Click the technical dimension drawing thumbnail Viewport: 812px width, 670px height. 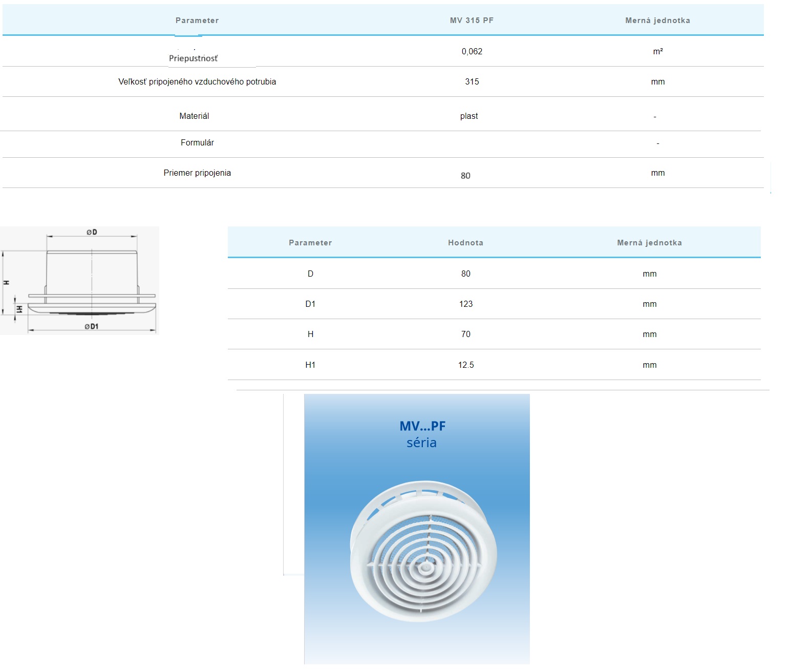[x=79, y=280]
